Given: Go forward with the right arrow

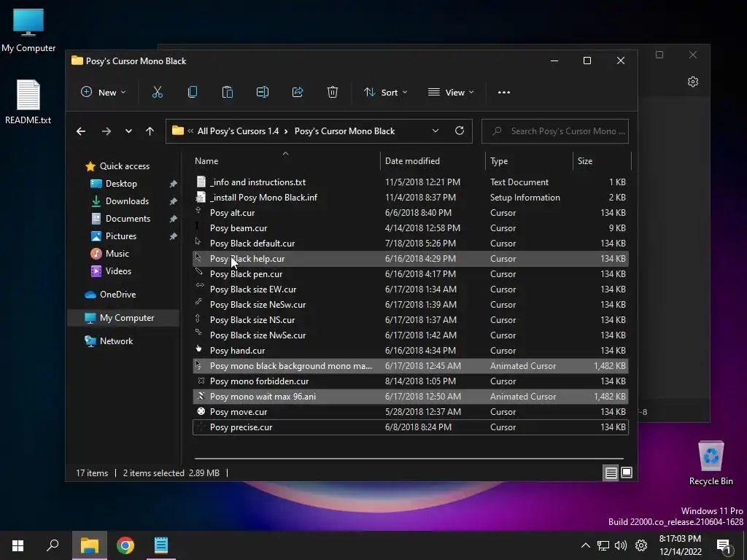Looking at the screenshot, I should pos(107,131).
